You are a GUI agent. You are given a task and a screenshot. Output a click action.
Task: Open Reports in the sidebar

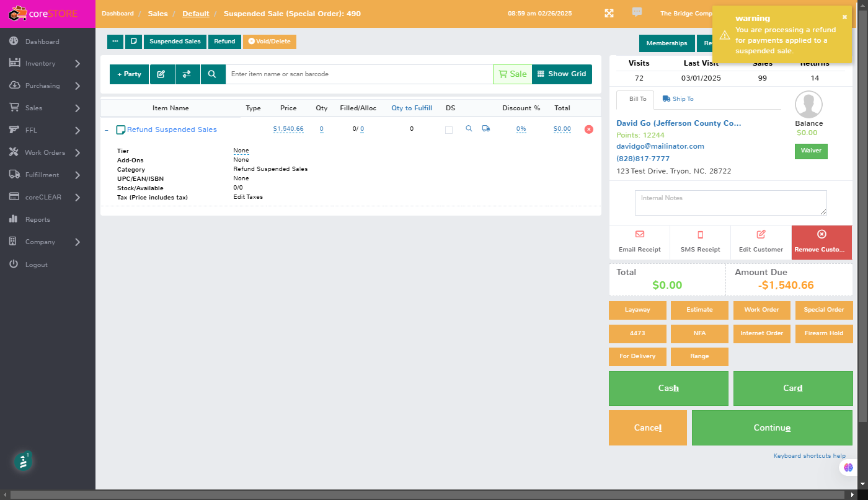(48, 219)
